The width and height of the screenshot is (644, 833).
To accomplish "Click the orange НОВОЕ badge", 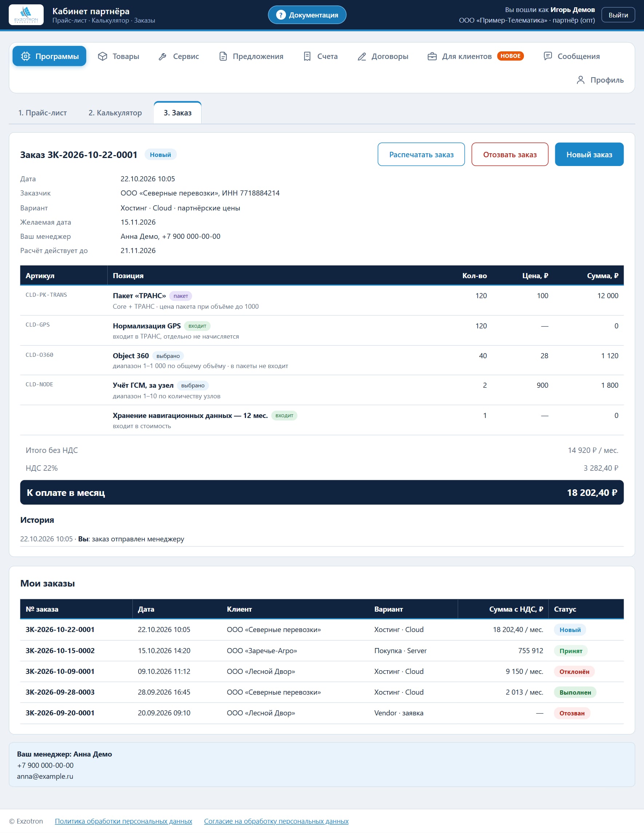I will (510, 56).
